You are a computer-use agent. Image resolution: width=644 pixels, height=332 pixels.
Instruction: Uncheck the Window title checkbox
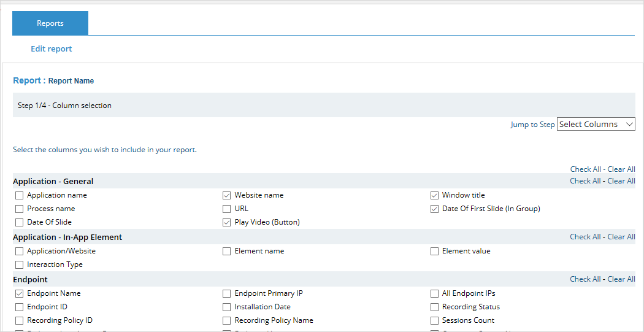tap(435, 195)
